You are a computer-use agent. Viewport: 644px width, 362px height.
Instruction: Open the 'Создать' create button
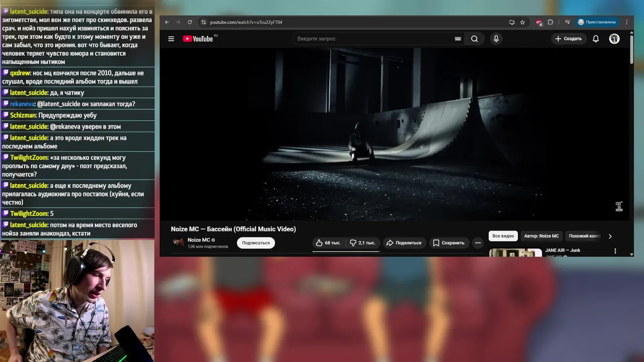569,39
